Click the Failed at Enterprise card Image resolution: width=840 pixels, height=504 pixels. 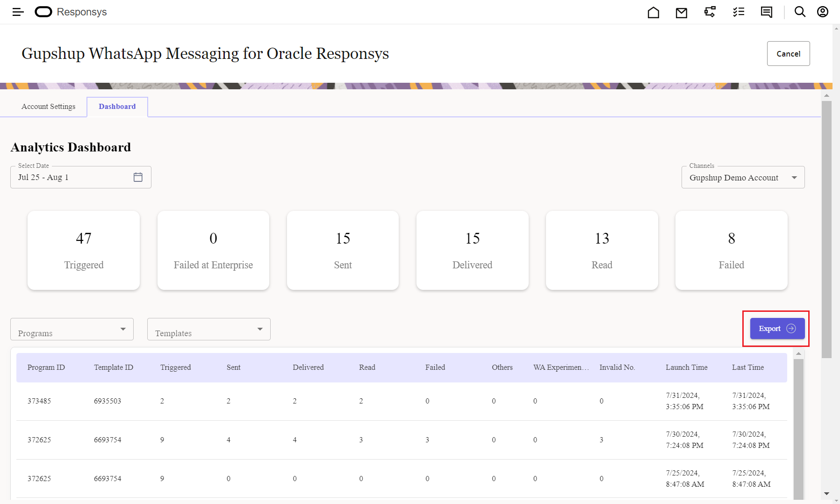[x=213, y=250]
